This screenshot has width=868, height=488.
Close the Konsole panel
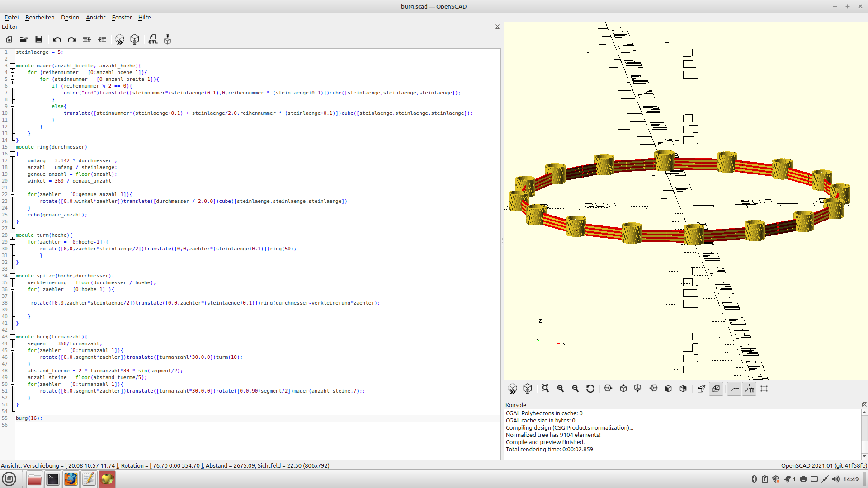[x=864, y=405]
